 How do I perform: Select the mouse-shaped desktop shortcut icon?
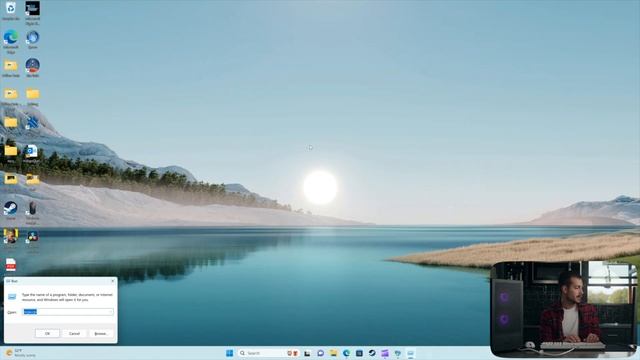(x=32, y=209)
